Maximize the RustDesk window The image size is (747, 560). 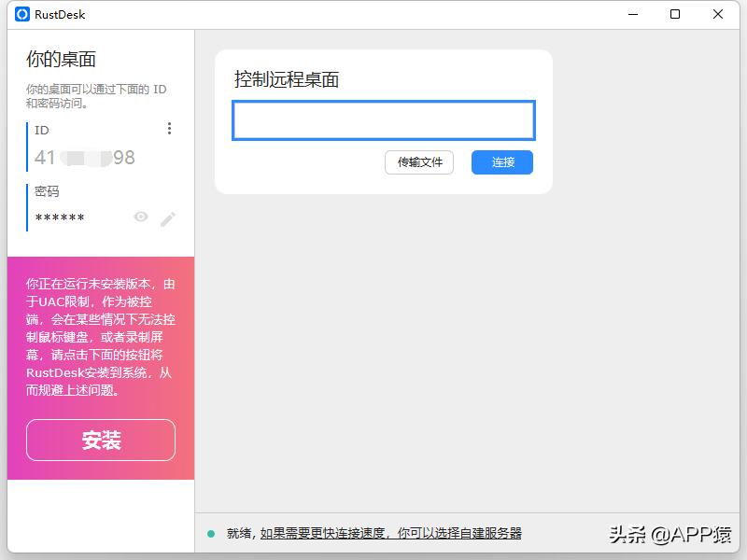pyautogui.click(x=674, y=14)
